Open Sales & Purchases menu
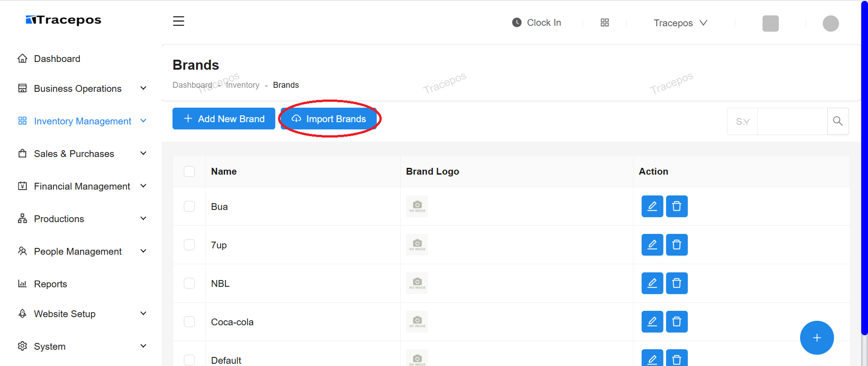This screenshot has width=868, height=366. click(74, 154)
